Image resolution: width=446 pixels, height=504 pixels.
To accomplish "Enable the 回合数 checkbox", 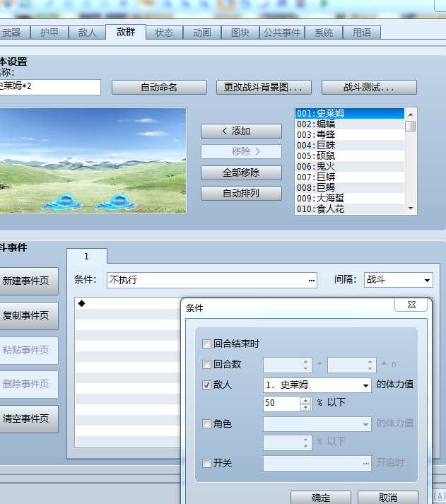I will tap(206, 364).
